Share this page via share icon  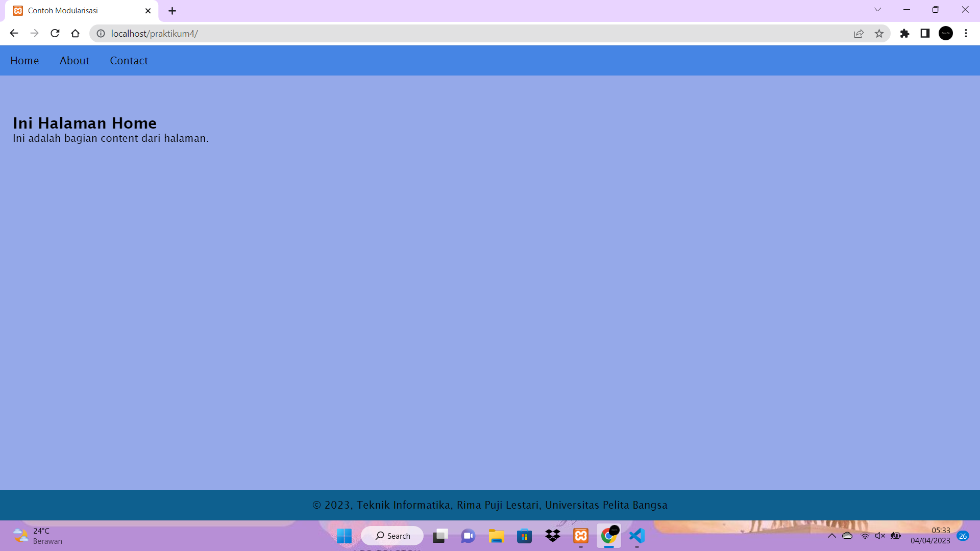pyautogui.click(x=859, y=34)
